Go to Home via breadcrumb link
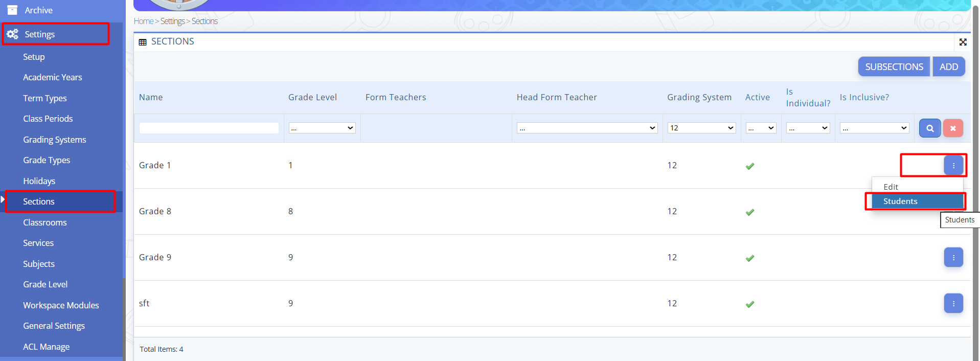This screenshot has height=361, width=980. [x=143, y=21]
